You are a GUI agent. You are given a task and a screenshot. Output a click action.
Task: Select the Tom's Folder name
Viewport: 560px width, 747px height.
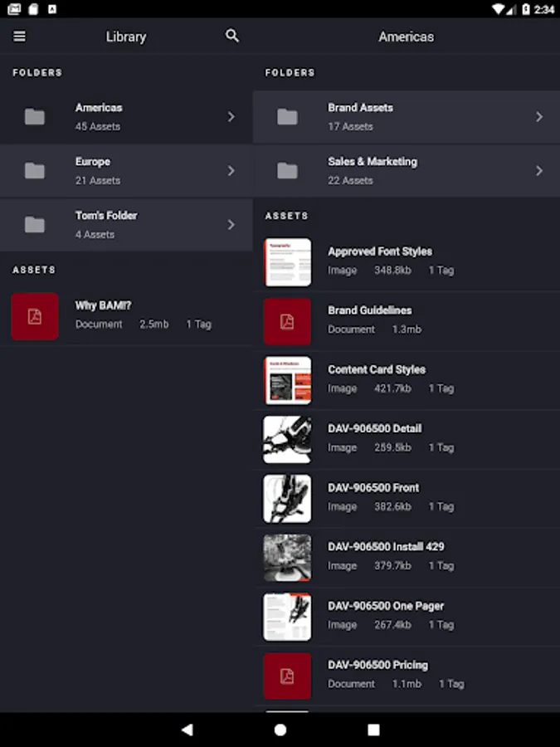tap(106, 215)
